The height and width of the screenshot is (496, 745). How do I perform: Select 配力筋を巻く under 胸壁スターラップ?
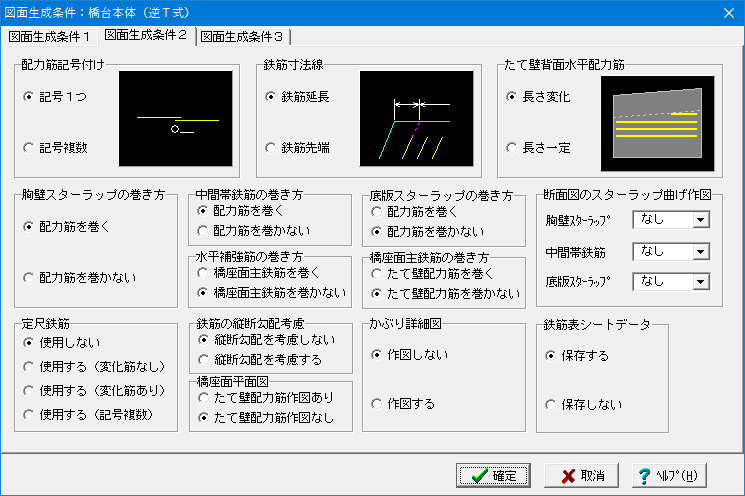click(x=67, y=227)
